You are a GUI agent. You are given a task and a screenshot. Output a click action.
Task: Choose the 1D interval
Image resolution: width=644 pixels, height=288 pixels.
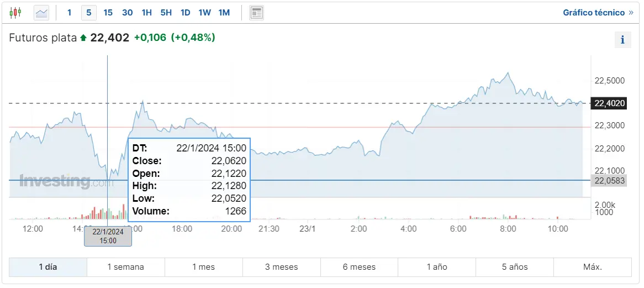(x=185, y=12)
